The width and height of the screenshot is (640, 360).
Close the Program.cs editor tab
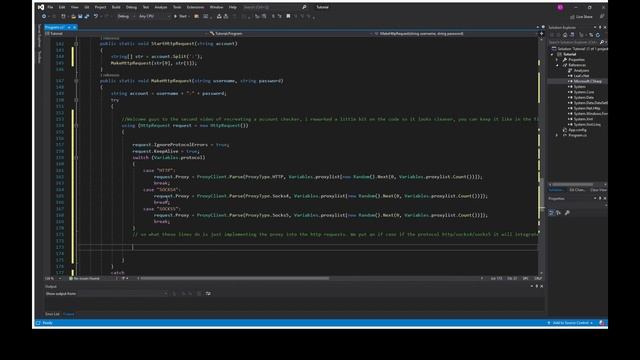coord(75,27)
